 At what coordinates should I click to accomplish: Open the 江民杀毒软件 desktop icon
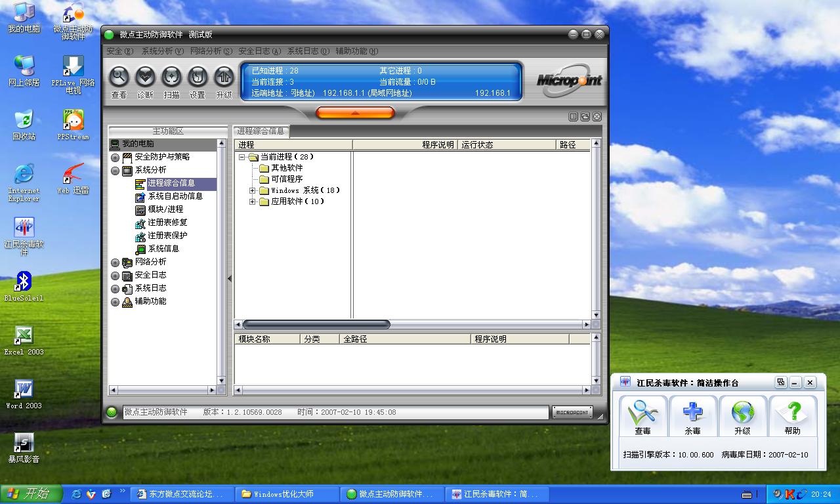[x=24, y=236]
